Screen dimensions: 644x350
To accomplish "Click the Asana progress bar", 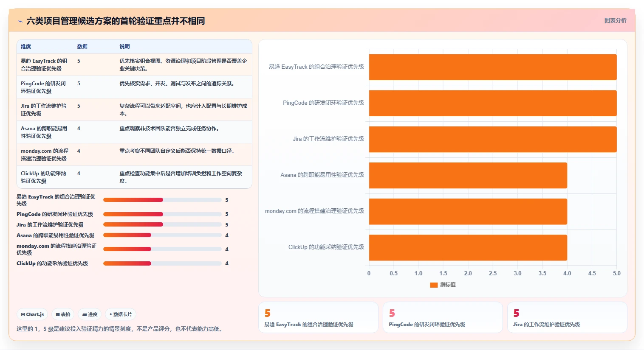I will tap(162, 235).
